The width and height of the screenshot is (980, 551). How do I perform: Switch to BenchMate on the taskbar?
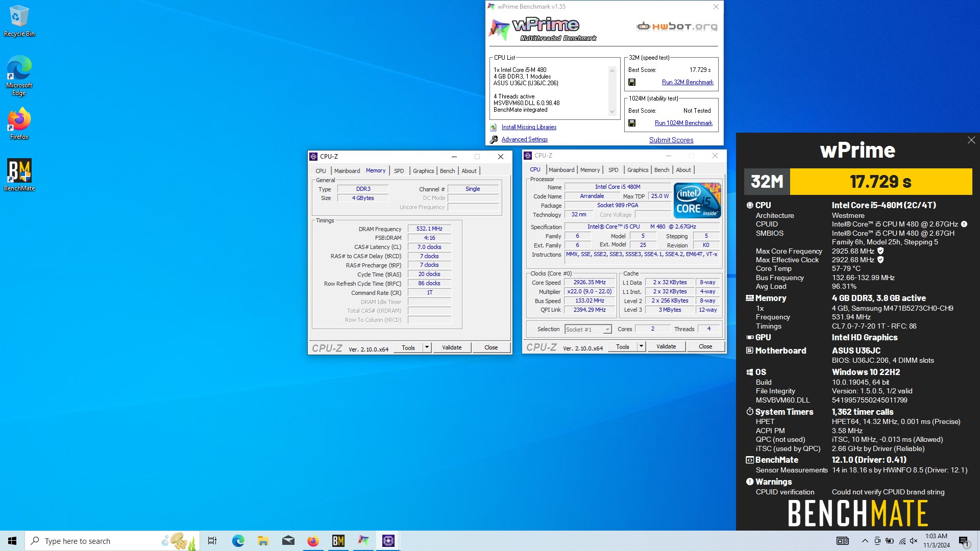(338, 541)
